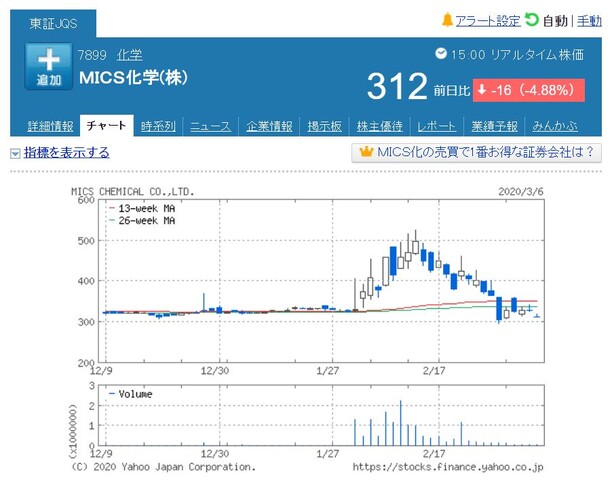The width and height of the screenshot is (612, 480).
Task: Open the みんかぶ tab
Action: point(555,126)
